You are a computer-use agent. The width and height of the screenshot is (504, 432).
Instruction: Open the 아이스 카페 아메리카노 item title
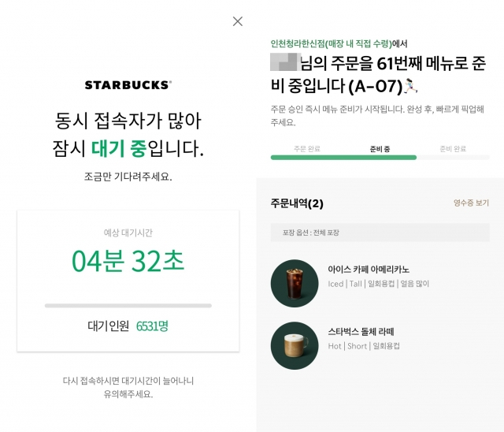(369, 270)
